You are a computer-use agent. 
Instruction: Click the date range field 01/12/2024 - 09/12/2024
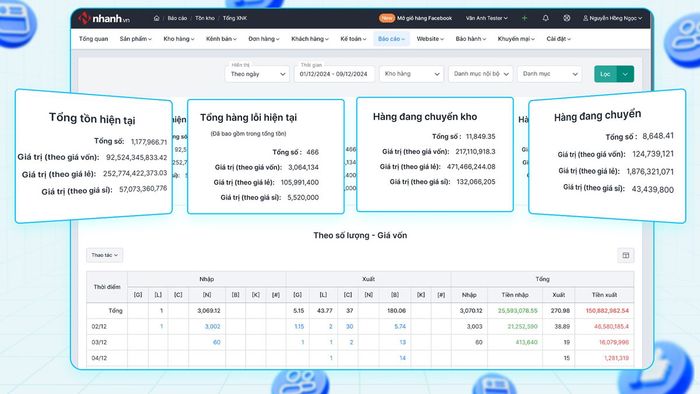[x=333, y=74]
